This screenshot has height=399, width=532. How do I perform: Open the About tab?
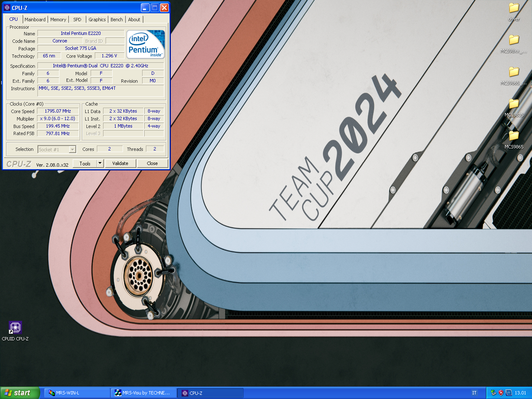coord(134,20)
